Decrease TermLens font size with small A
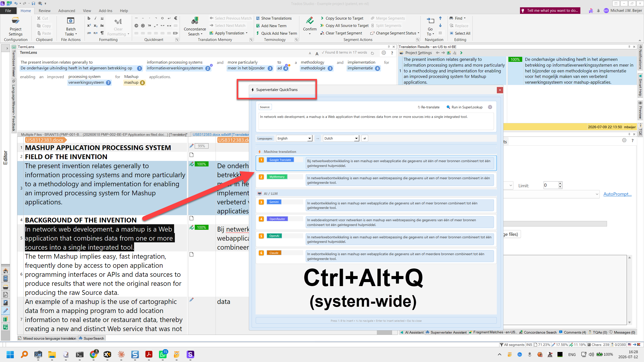The height and width of the screenshot is (362, 644). click(310, 53)
